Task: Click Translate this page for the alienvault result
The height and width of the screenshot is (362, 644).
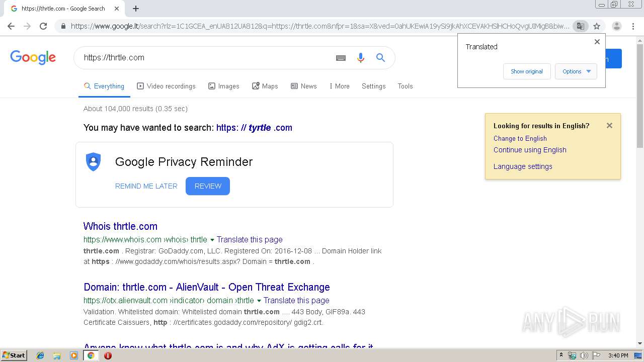Action: click(296, 301)
